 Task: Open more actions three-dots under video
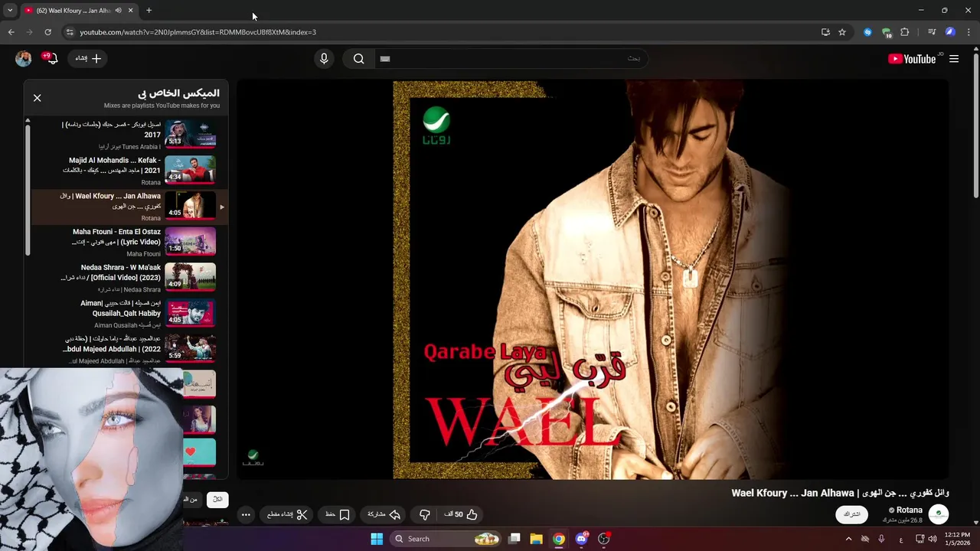click(246, 514)
